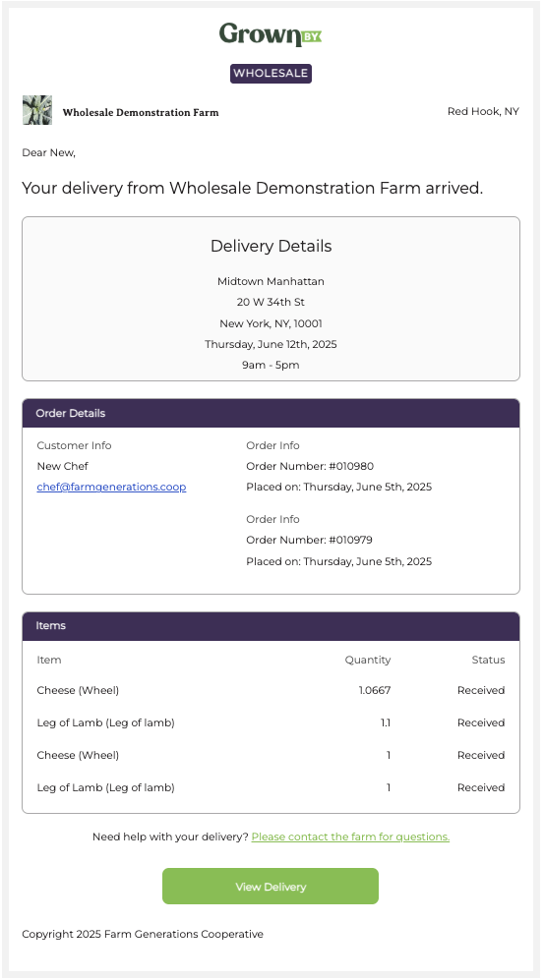Select Order Number #010980 text
The image size is (544, 980).
pyautogui.click(x=310, y=466)
